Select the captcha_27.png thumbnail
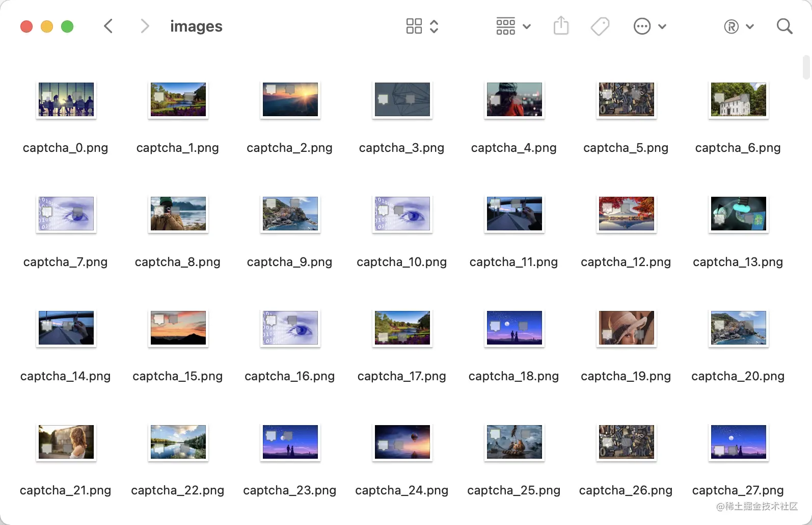This screenshot has width=812, height=525. click(x=739, y=442)
